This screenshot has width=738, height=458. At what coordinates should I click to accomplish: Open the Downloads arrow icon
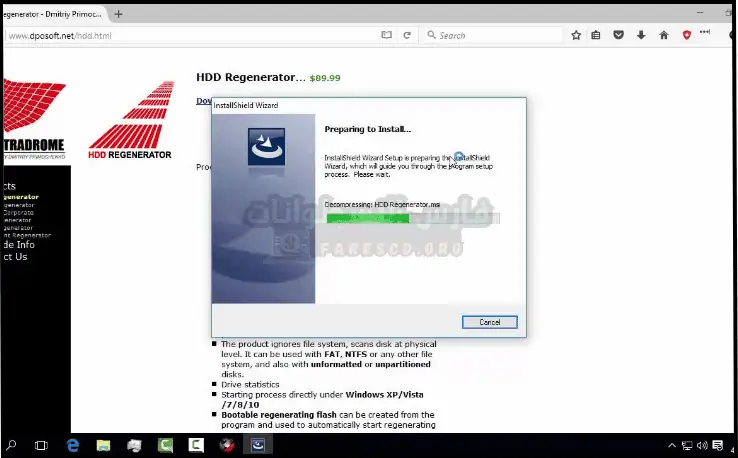(640, 35)
